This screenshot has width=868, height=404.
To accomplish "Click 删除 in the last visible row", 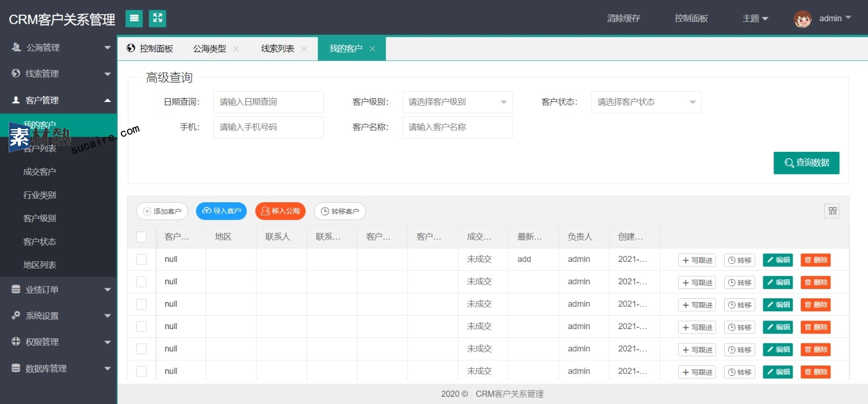I will (x=815, y=372).
